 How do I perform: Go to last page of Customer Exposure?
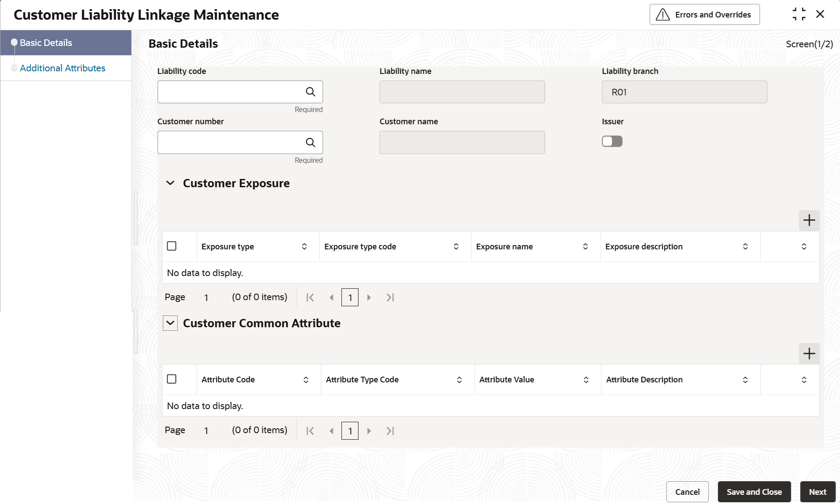tap(390, 297)
